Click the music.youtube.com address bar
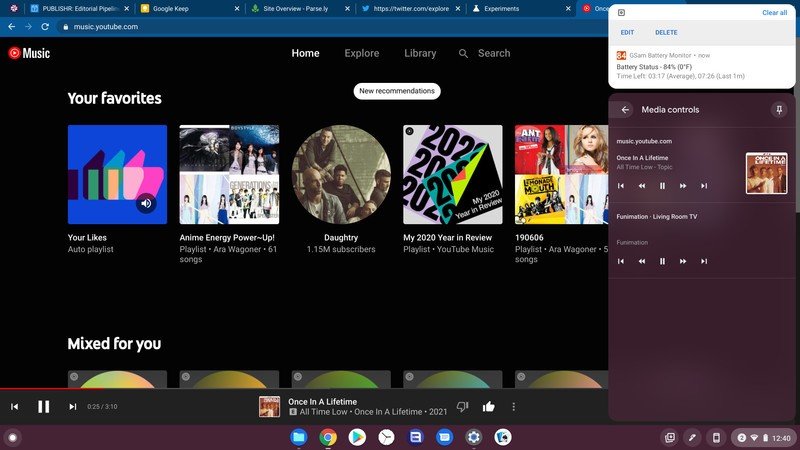The image size is (800, 450). 332,27
